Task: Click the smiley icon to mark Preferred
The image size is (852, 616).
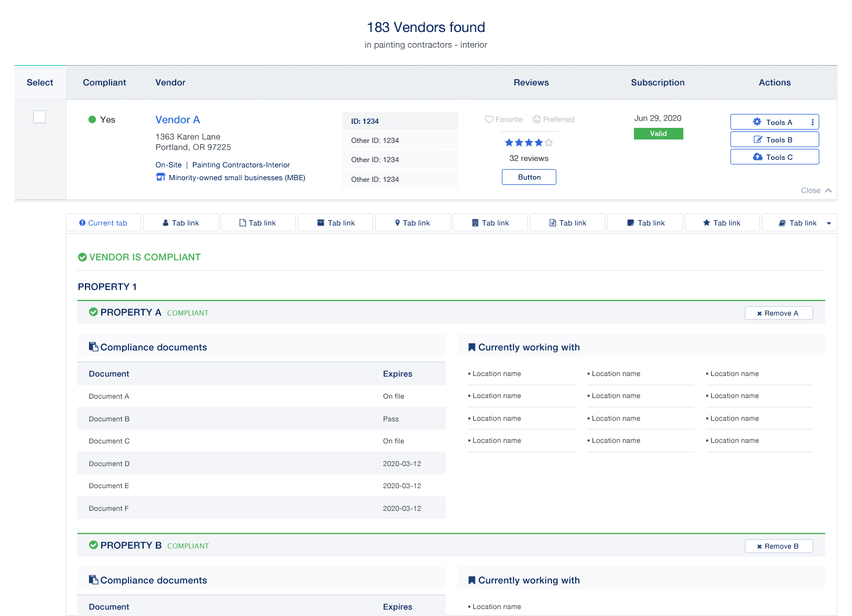Action: point(537,120)
